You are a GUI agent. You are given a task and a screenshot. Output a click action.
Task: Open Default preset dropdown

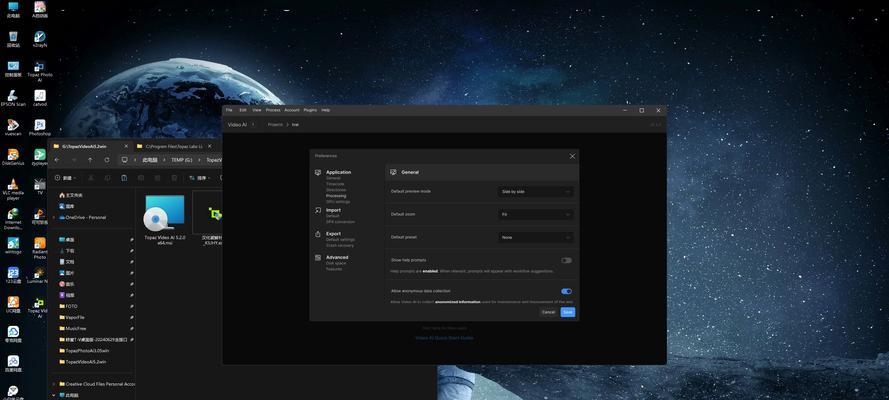click(536, 238)
